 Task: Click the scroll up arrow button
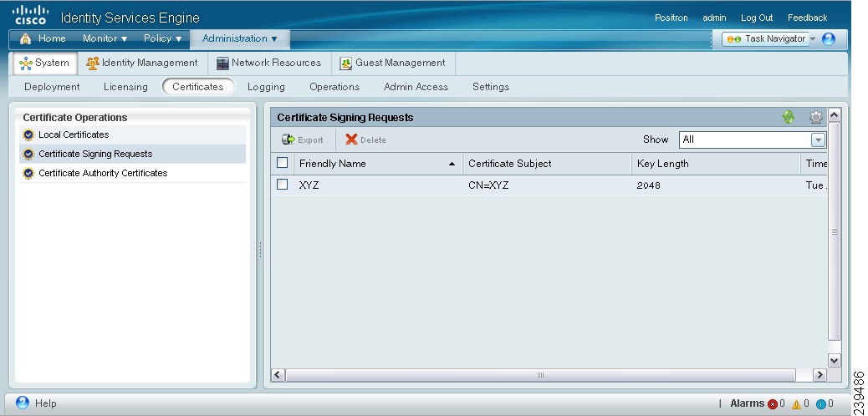click(835, 115)
